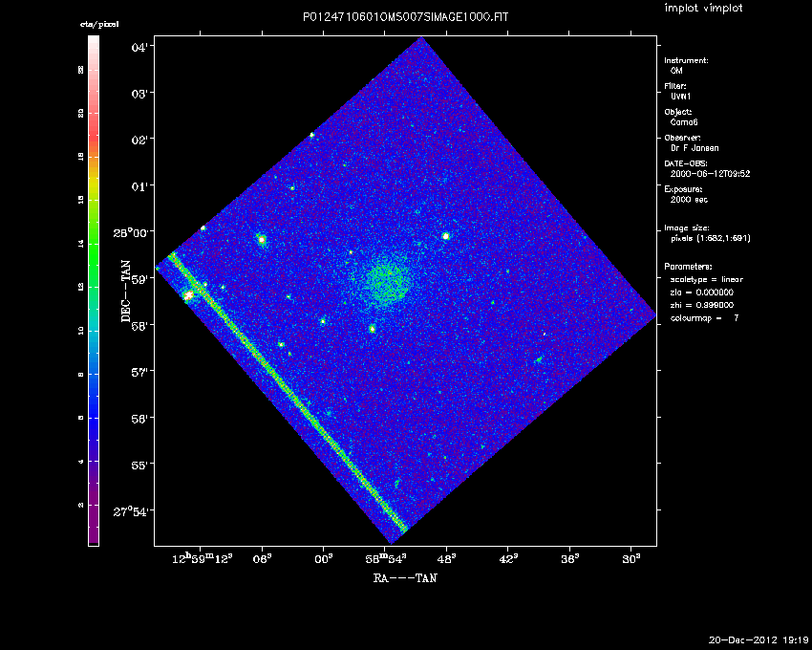Click the 'Image size:' label
The image size is (812, 650).
point(686,228)
